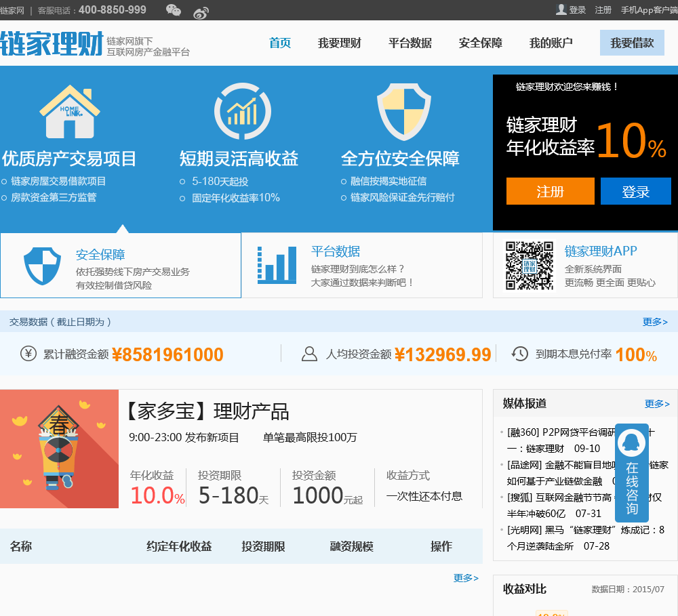The image size is (678, 616).
Task: Click 链家风险保证金先行赔付 text
Action: [403, 198]
